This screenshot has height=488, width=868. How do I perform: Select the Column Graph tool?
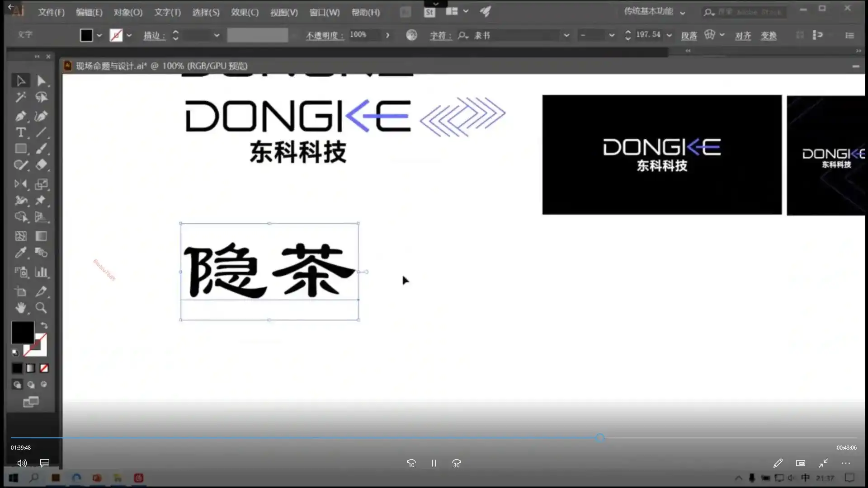41,272
